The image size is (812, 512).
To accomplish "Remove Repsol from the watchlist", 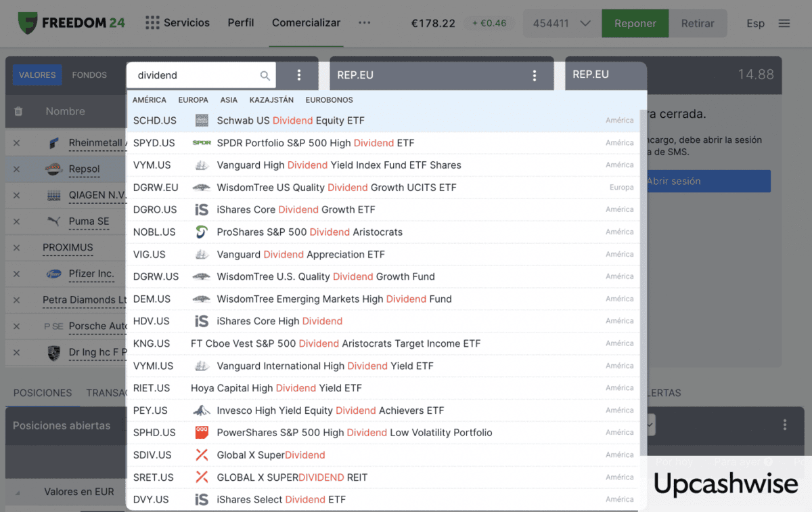I will click(17, 169).
